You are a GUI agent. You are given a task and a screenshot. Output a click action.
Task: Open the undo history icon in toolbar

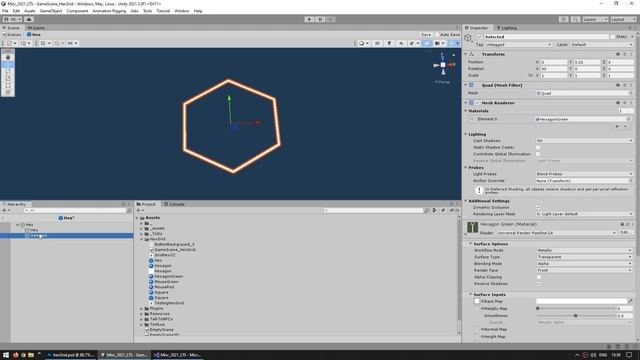(x=564, y=19)
